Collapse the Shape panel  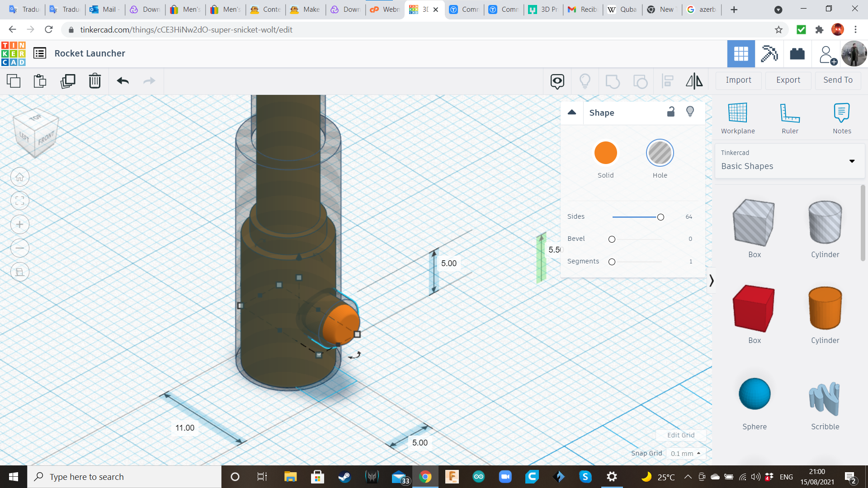tap(572, 113)
